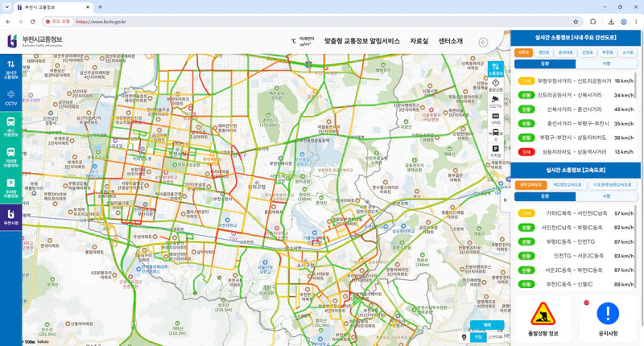Click the 주의 요함 security warning chip
The image size is (644, 346).
click(x=58, y=22)
